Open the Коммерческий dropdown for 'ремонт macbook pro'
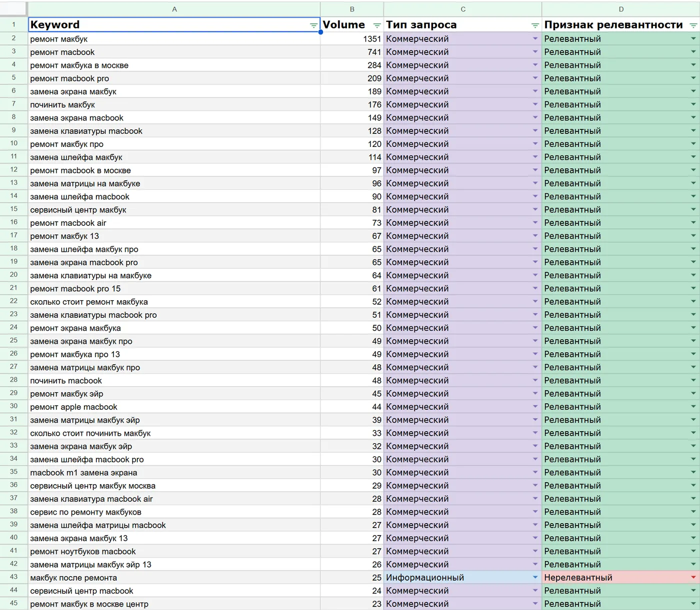Image resolution: width=700 pixels, height=610 pixels. pyautogui.click(x=535, y=78)
